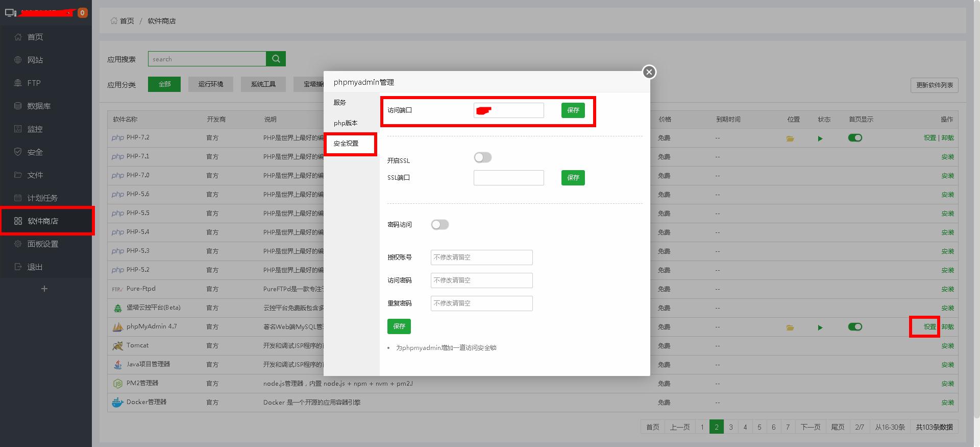Click the Tomcat cat icon

[118, 346]
